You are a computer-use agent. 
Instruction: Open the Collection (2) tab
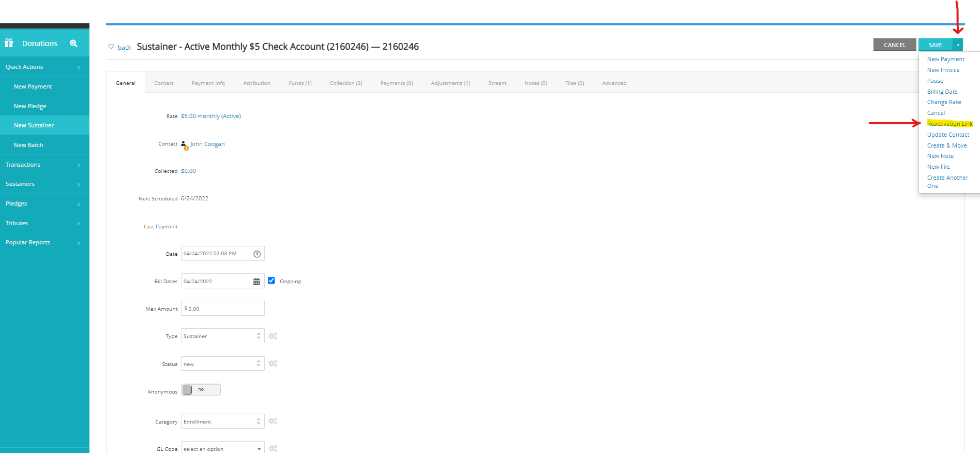[x=346, y=83]
